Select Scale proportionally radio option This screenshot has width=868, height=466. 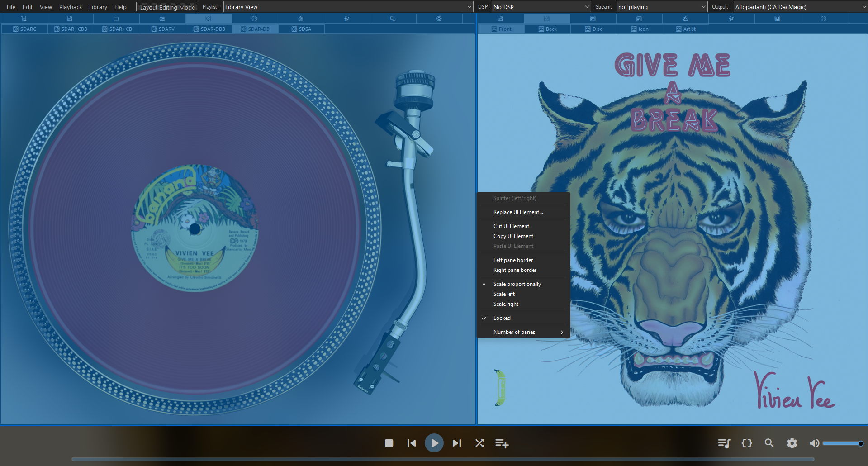[x=523, y=284]
